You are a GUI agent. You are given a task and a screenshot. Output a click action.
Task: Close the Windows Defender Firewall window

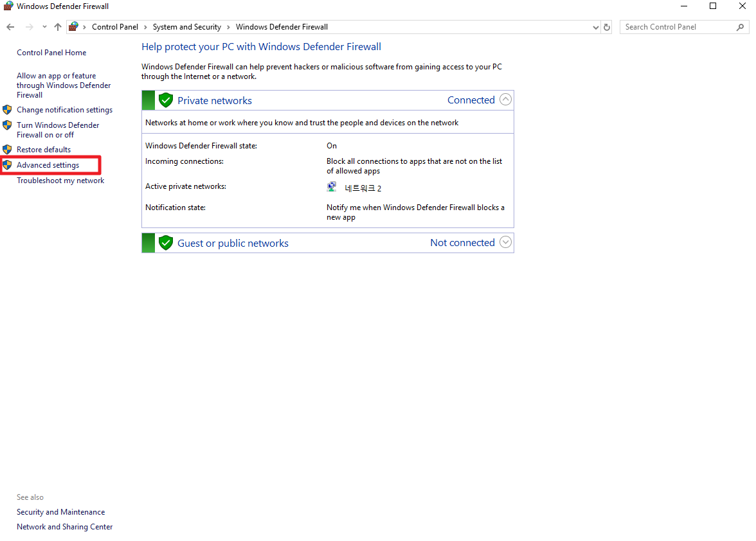[x=742, y=6]
